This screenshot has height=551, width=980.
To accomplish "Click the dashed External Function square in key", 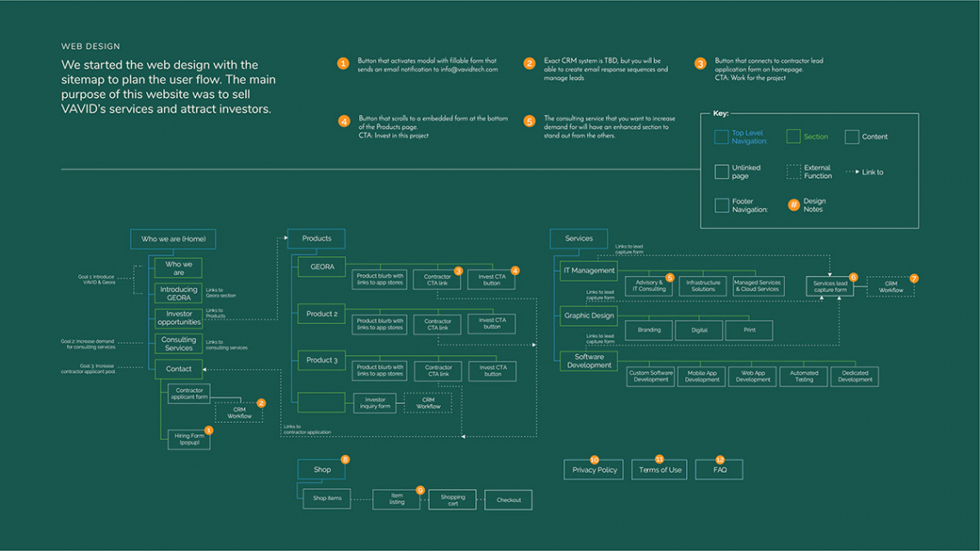I will [x=793, y=172].
